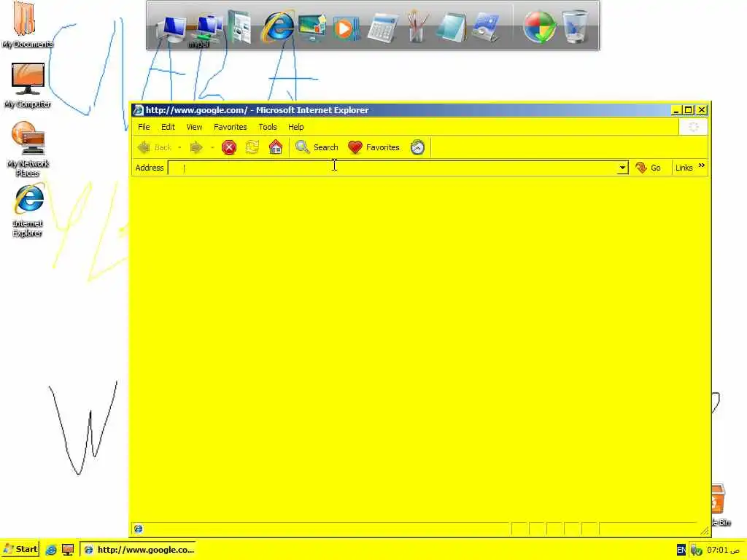Open the Favorites menu
This screenshot has width=747, height=560.
(231, 127)
